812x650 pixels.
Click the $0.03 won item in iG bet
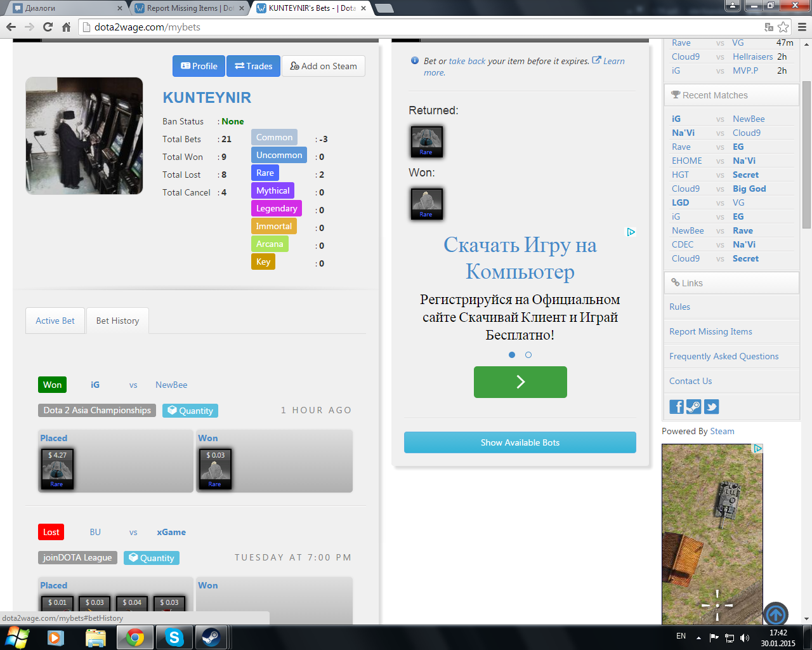point(215,469)
